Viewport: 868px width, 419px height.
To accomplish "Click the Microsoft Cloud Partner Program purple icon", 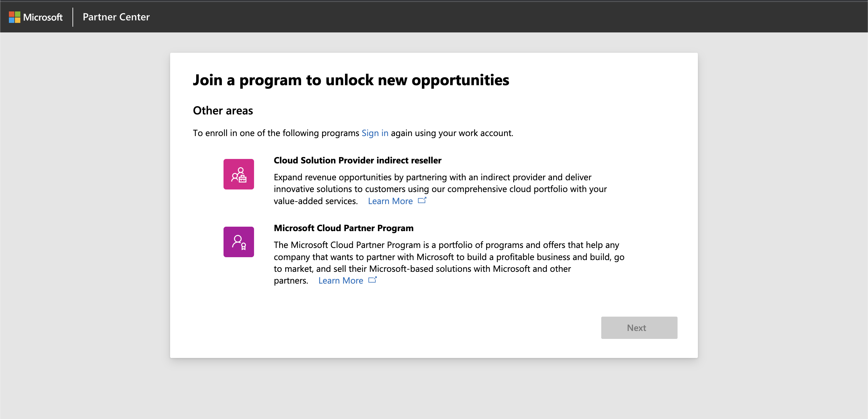I will pos(238,242).
